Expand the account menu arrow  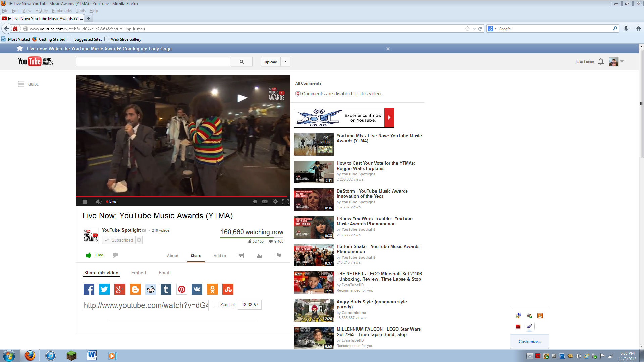(622, 61)
